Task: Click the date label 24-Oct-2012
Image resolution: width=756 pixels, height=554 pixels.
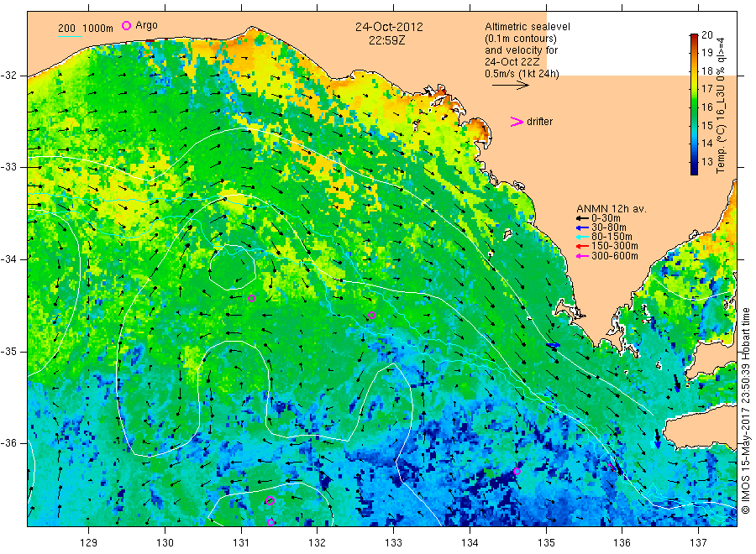Action: coord(389,27)
